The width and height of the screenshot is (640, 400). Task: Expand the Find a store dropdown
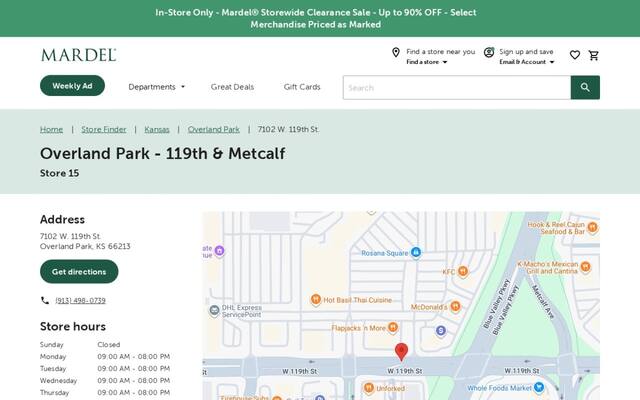click(427, 62)
